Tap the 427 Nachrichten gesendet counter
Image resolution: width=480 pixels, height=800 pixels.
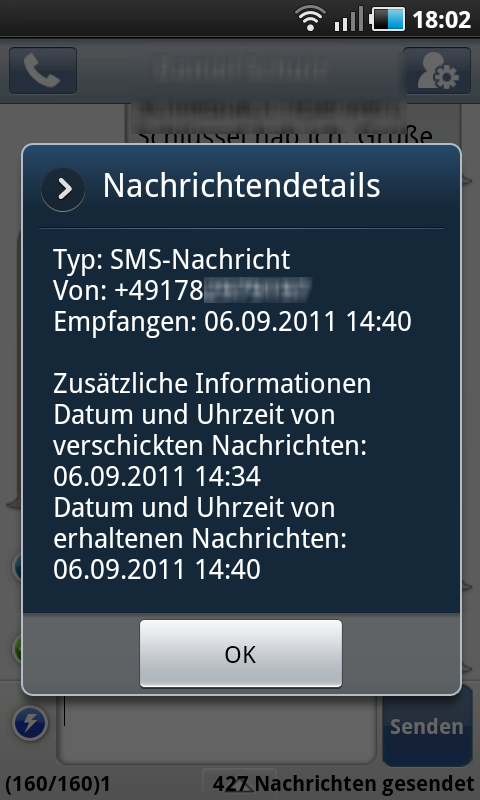tap(343, 784)
